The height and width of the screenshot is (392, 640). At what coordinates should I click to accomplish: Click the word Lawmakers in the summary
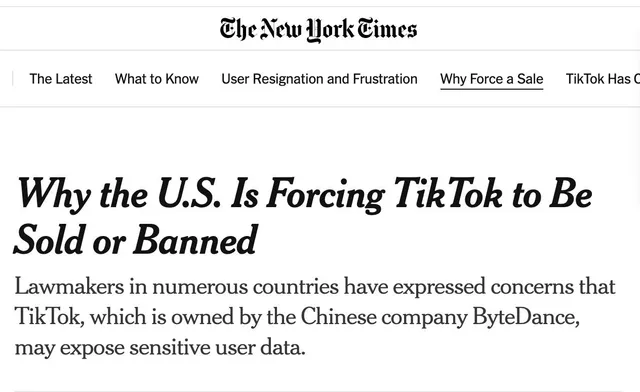click(69, 287)
